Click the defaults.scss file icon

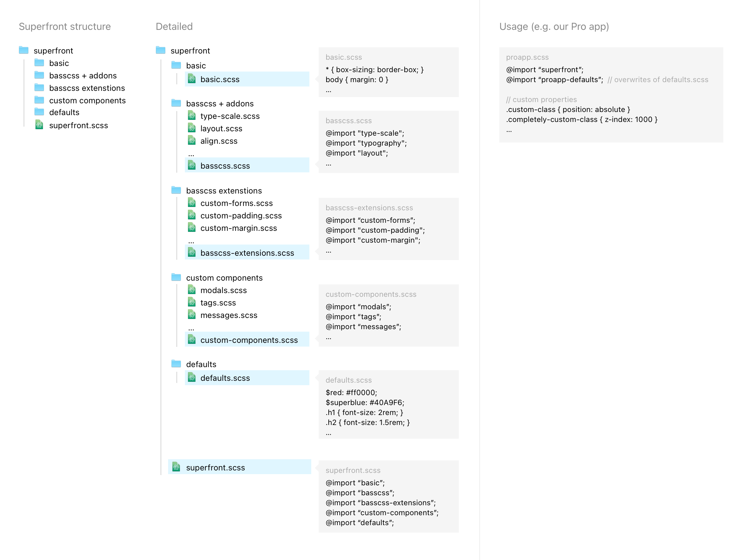(191, 377)
